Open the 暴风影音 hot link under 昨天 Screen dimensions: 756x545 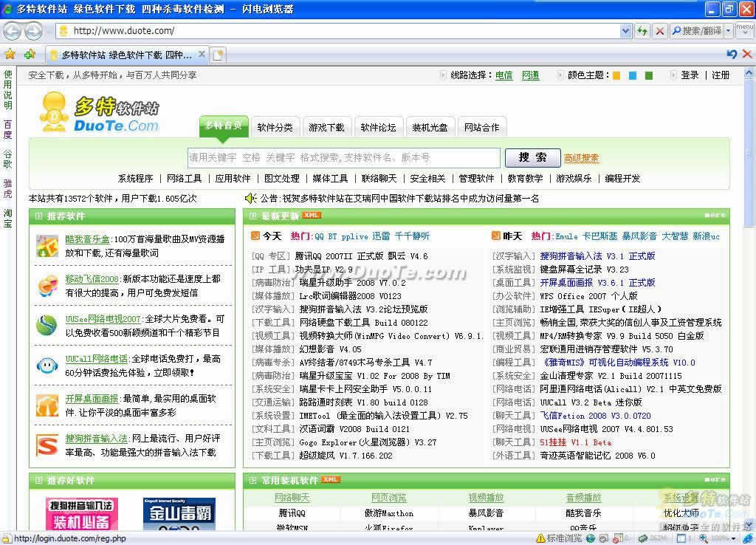[x=639, y=236]
